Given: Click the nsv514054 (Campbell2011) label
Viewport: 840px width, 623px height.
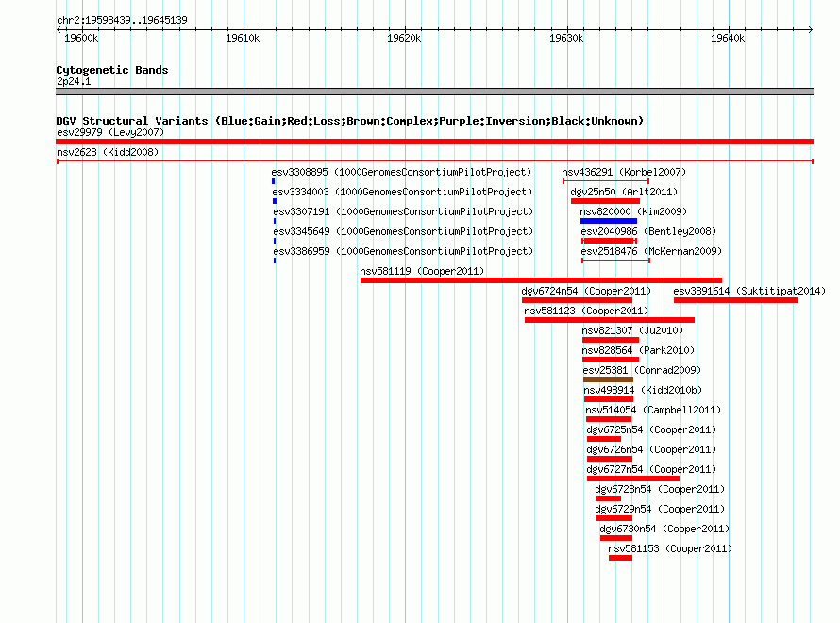Looking at the screenshot, I should click(x=653, y=410).
